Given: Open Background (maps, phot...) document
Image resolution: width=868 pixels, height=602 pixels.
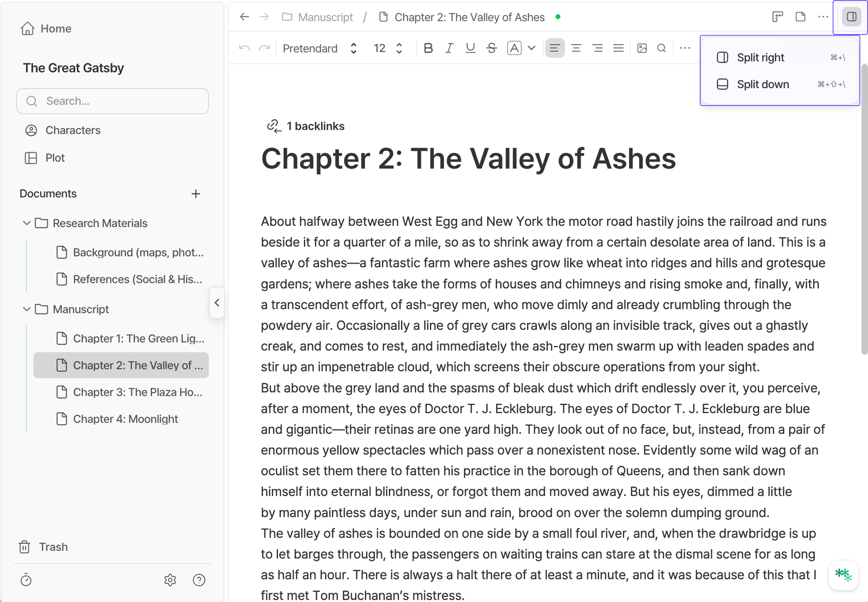Looking at the screenshot, I should (x=121, y=252).
